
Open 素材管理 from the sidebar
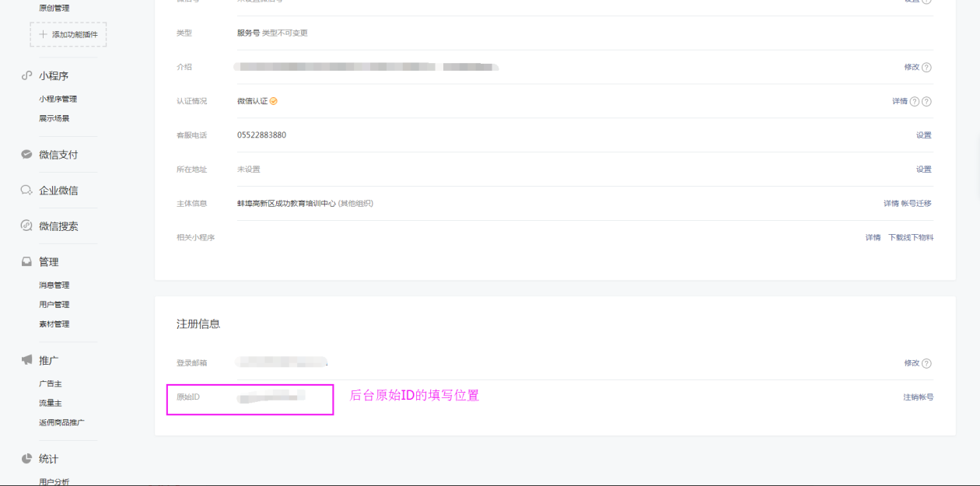point(54,324)
